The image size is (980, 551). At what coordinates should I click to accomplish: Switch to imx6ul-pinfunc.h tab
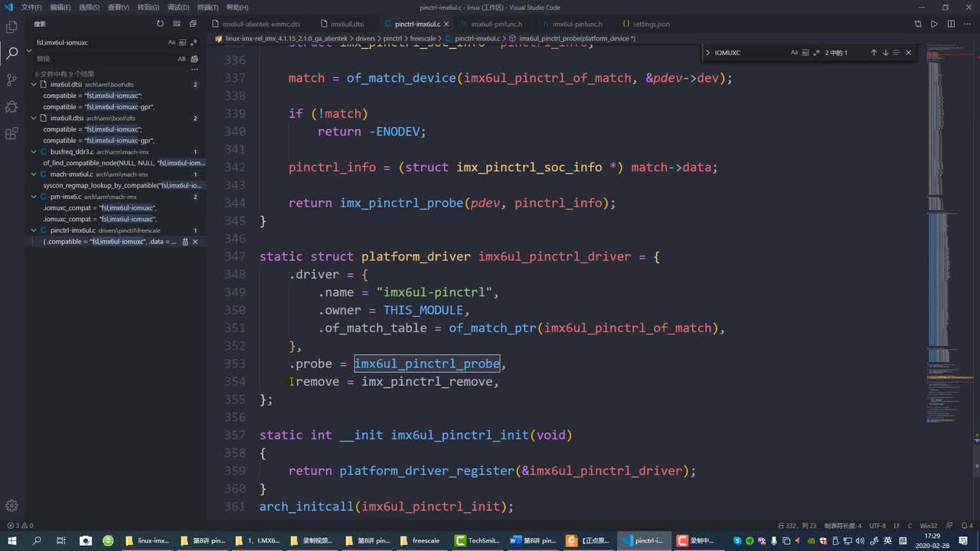577,24
